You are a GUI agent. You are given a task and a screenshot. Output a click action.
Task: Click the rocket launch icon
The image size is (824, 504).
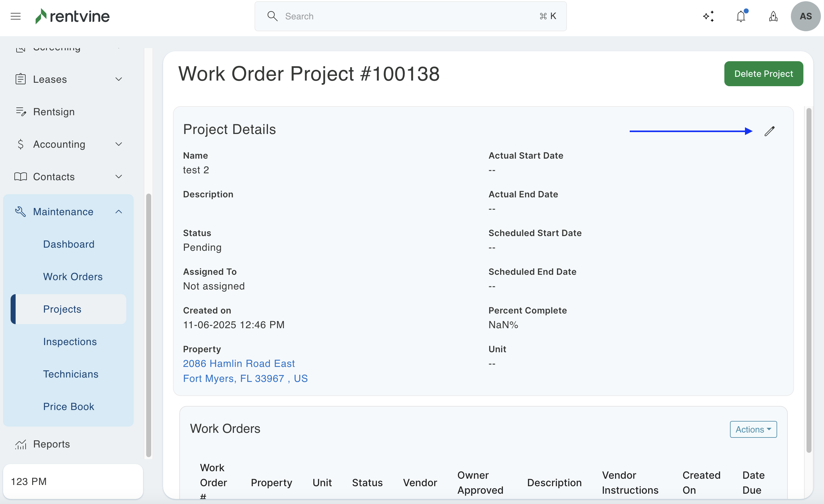click(773, 16)
